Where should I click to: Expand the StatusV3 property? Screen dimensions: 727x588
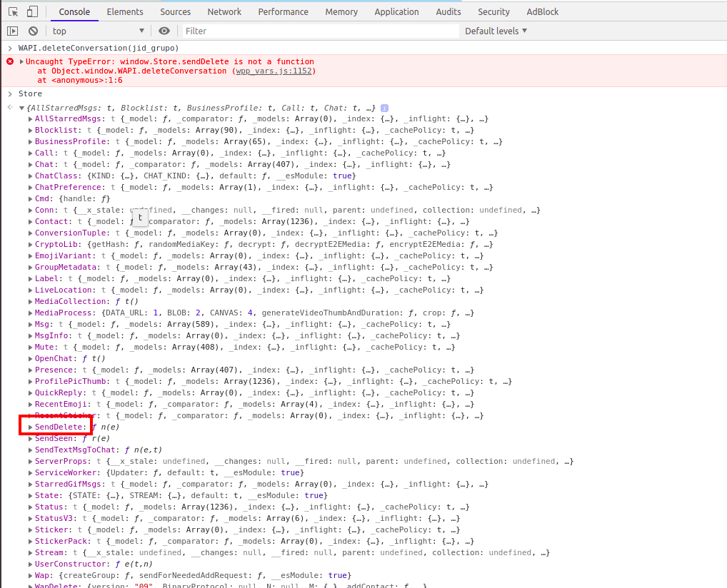[x=31, y=519]
